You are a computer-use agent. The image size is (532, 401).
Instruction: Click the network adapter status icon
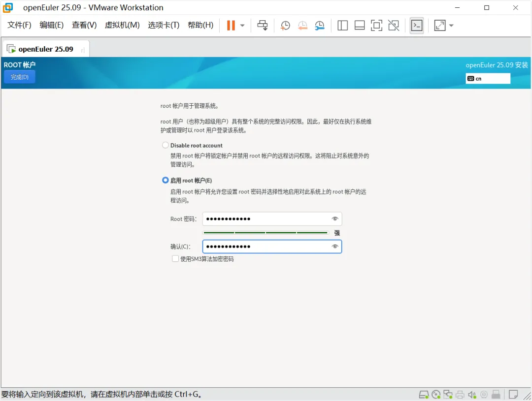click(448, 395)
